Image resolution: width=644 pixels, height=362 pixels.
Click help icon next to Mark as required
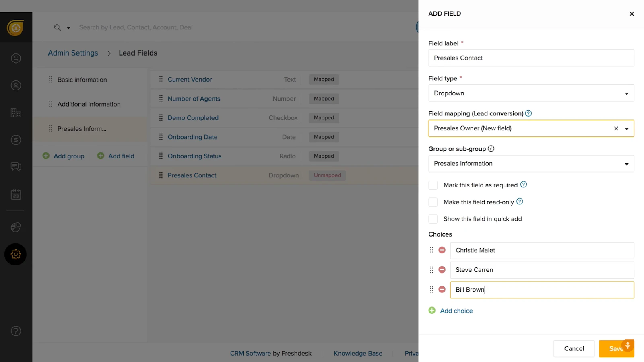[x=524, y=185]
